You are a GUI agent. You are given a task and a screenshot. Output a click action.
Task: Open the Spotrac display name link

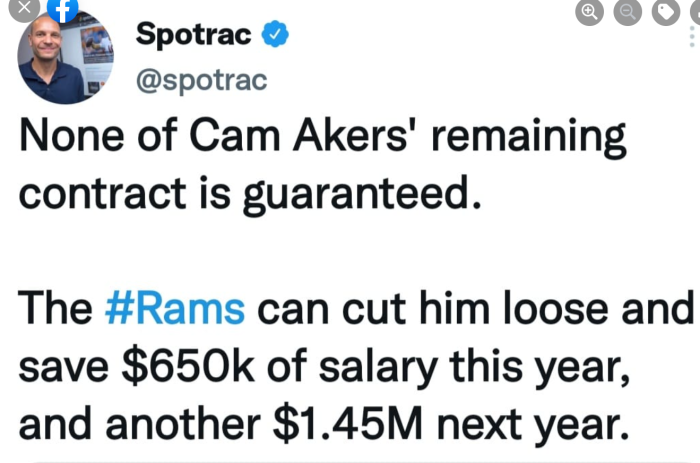point(194,36)
